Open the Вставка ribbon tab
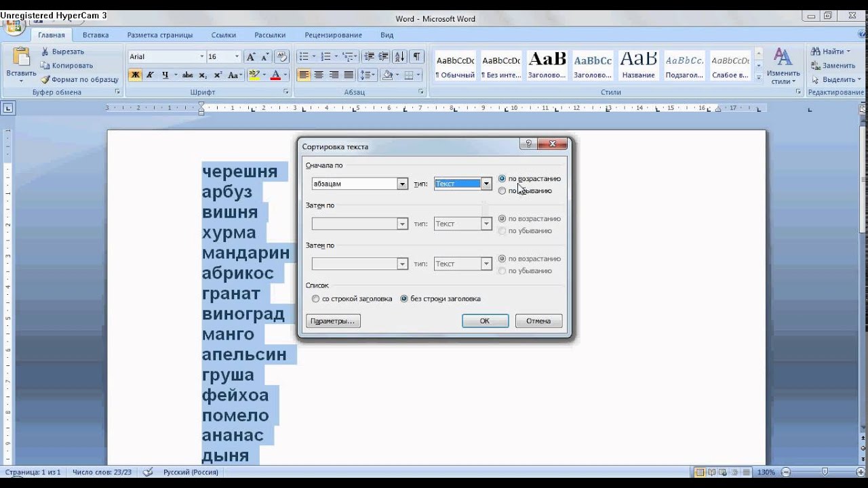This screenshot has width=868, height=488. tap(96, 35)
